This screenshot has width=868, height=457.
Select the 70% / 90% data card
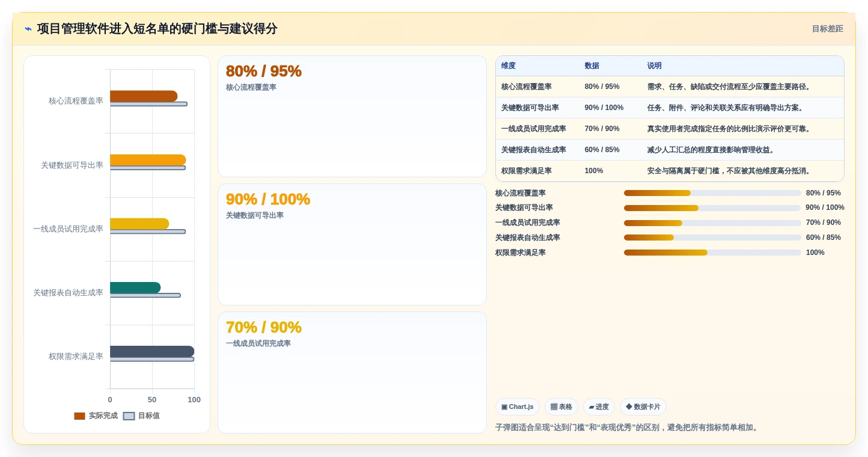point(352,373)
